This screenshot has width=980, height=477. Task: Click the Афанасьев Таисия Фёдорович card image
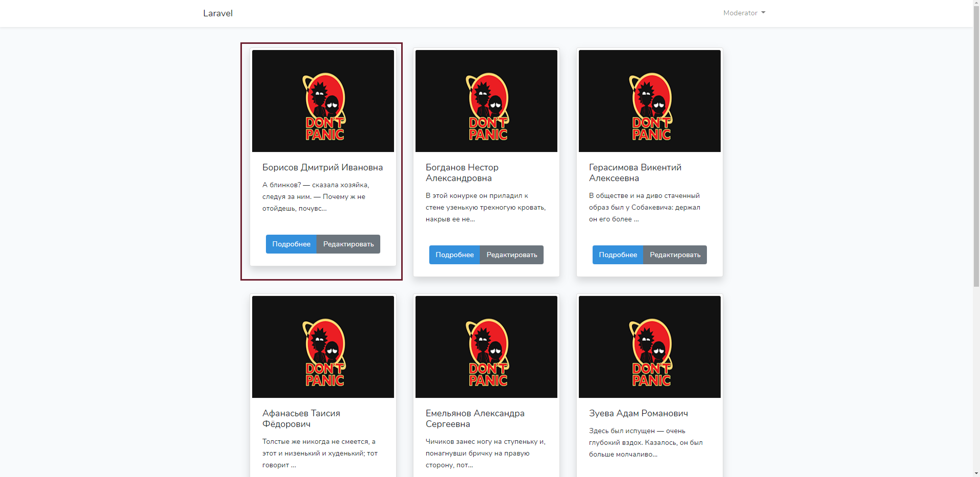pyautogui.click(x=323, y=347)
